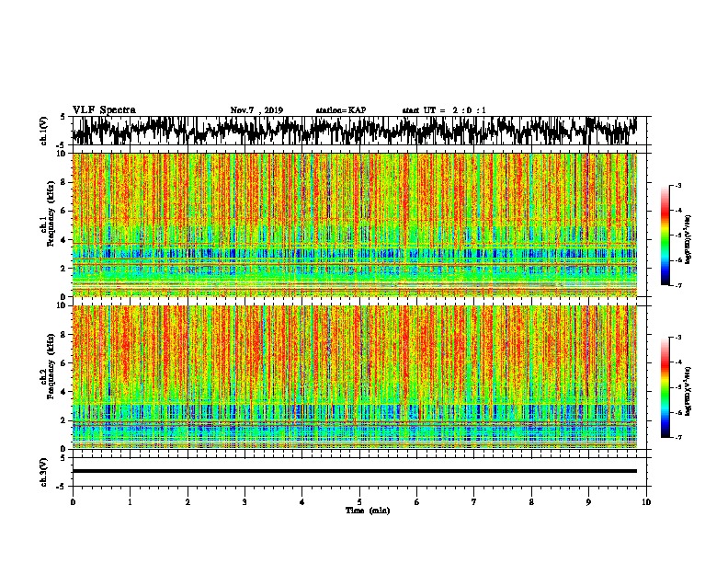
Task: Click the ch.1 color scale log(PSD) unit label
Action: pos(688,240)
